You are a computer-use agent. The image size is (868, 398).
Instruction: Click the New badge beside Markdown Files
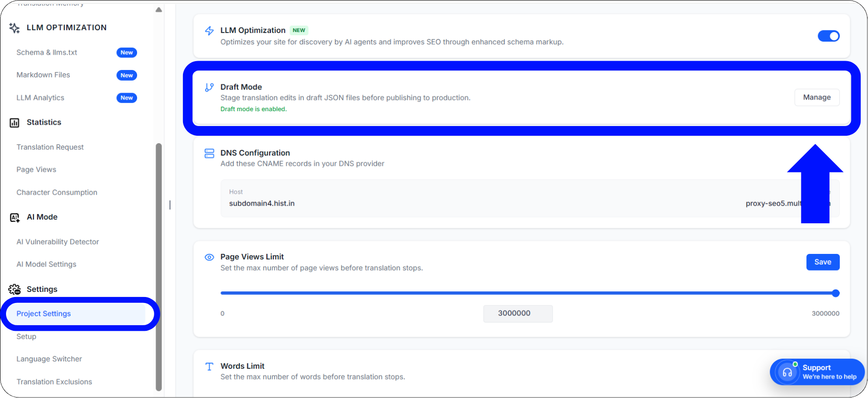127,75
